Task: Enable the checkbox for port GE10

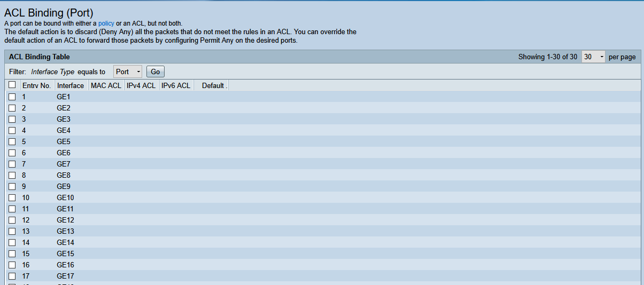Action: (x=12, y=197)
